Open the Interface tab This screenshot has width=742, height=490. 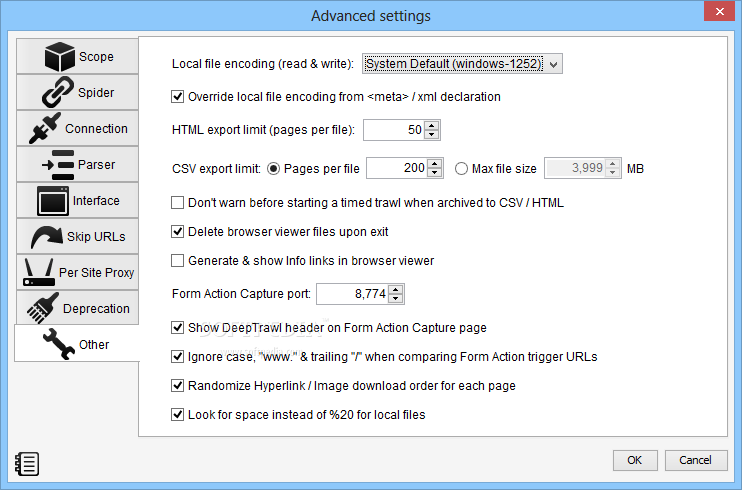78,200
